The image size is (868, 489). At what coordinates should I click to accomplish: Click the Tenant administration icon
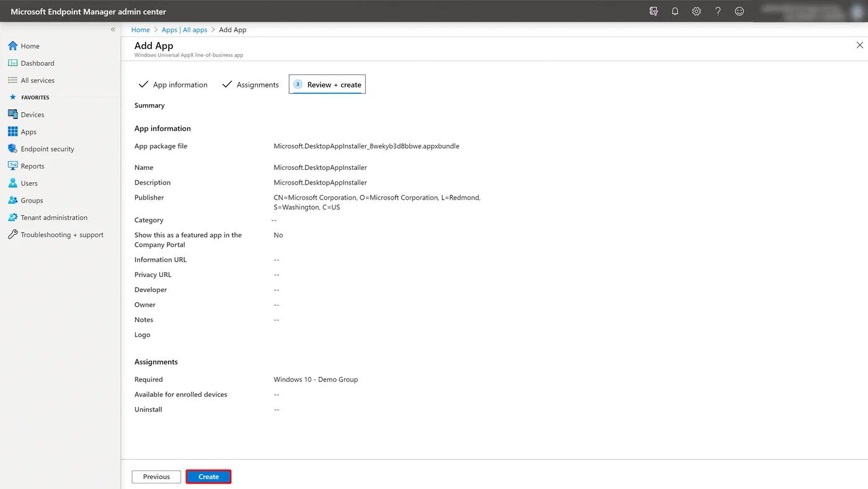pos(12,218)
